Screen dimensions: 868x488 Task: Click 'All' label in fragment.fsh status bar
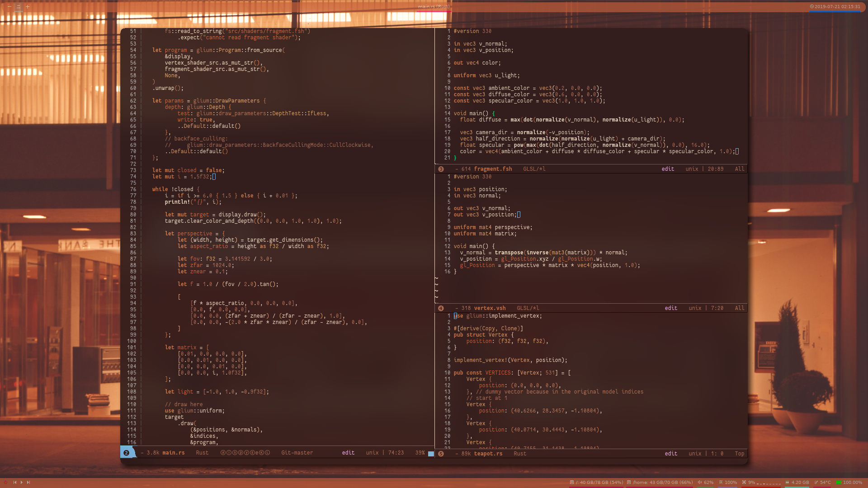pyautogui.click(x=739, y=168)
